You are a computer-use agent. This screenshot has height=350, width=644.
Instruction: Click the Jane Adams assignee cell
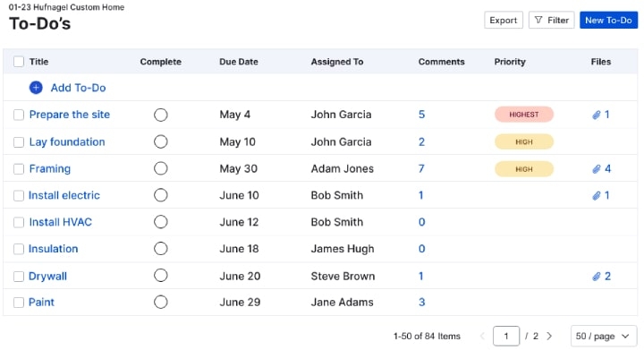342,303
